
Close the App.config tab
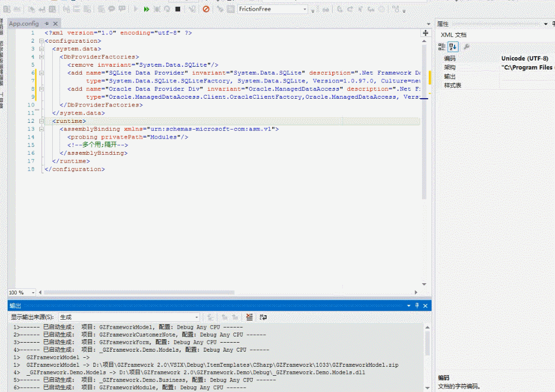click(55, 24)
